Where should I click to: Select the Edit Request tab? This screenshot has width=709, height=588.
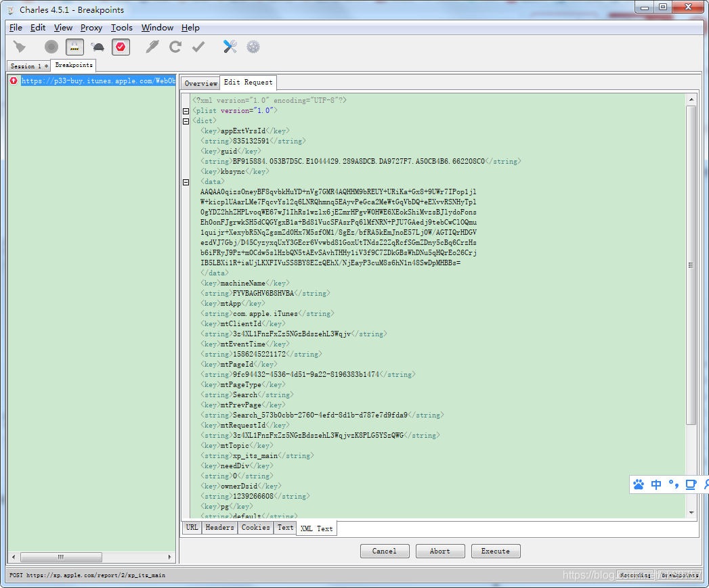tap(249, 83)
